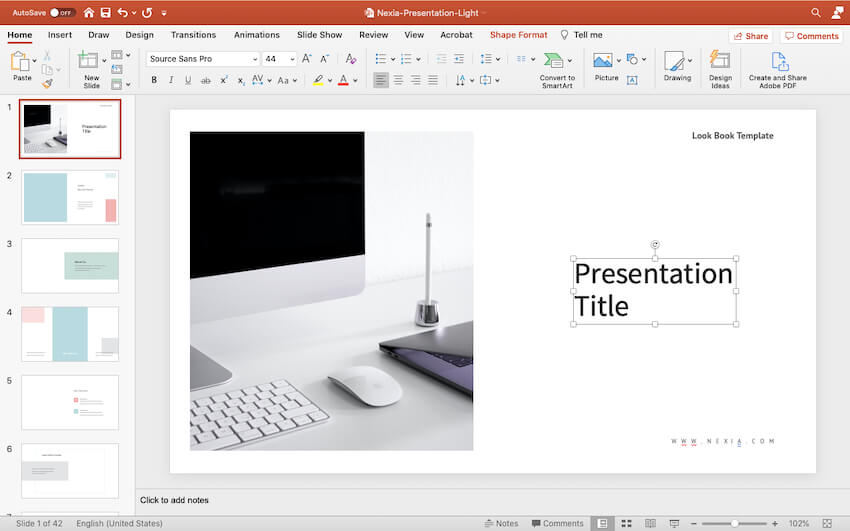Toggle bold formatting

(x=154, y=80)
